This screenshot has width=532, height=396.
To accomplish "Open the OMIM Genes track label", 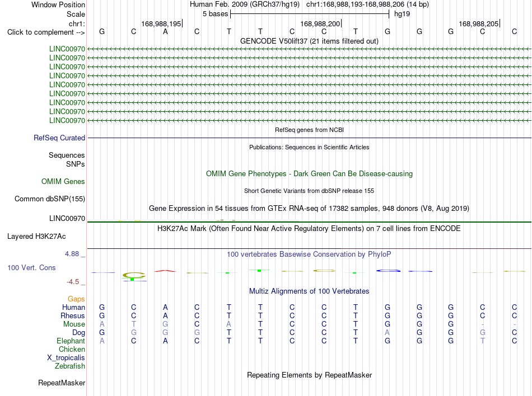I will [x=63, y=182].
